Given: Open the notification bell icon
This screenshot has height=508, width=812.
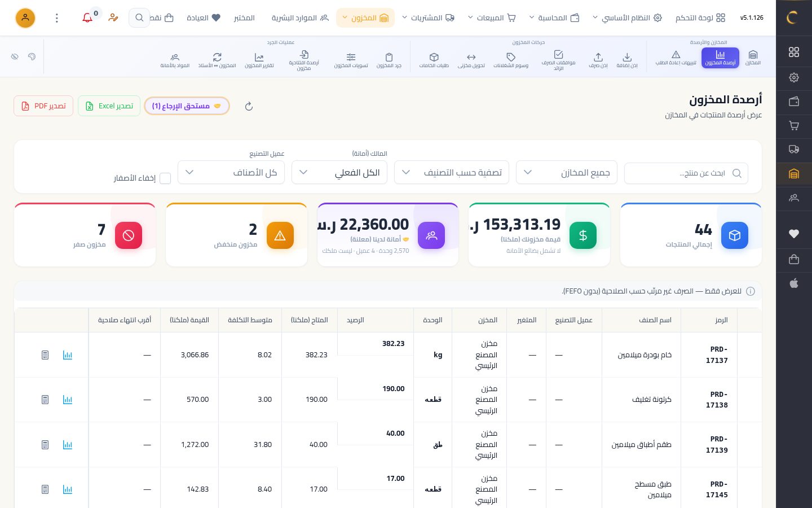Looking at the screenshot, I should coord(87,18).
